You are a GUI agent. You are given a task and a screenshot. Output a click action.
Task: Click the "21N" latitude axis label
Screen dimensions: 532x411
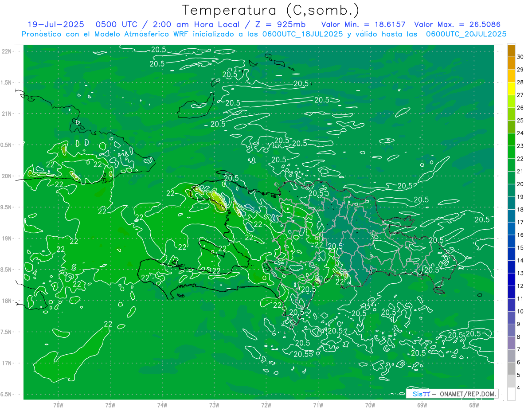tap(7, 114)
